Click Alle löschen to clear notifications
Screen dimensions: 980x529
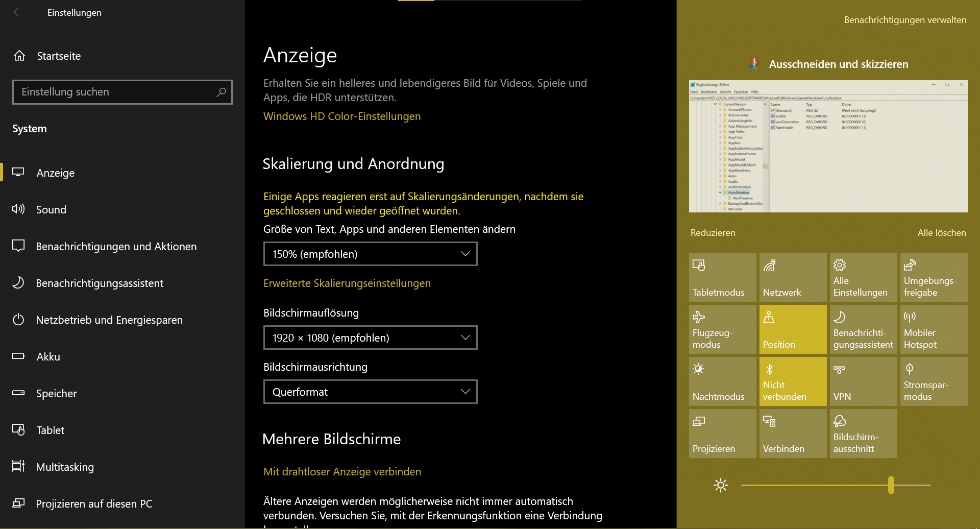942,233
